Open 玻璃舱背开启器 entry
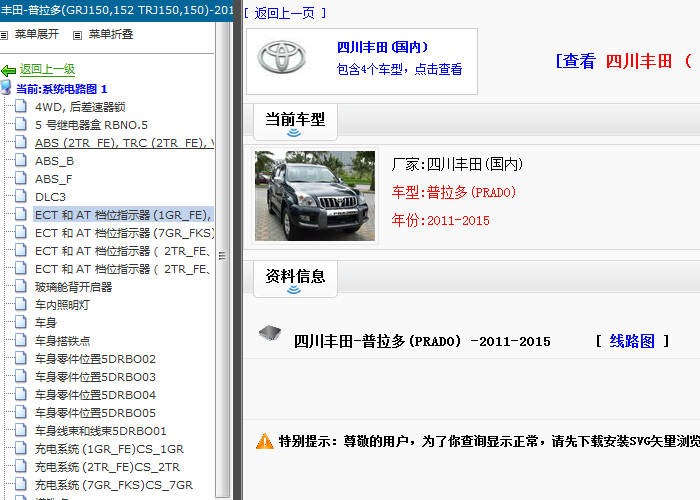The height and width of the screenshot is (500, 700). pyautogui.click(x=74, y=287)
